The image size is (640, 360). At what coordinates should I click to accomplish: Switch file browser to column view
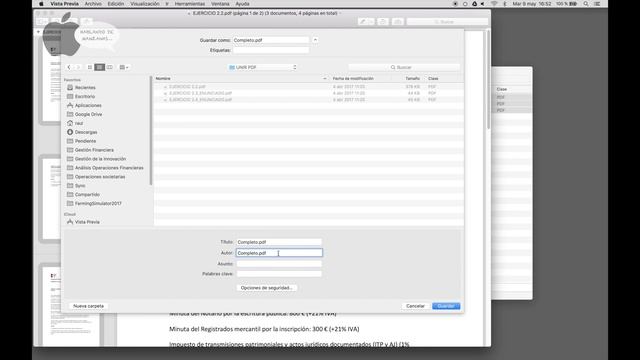(109, 67)
